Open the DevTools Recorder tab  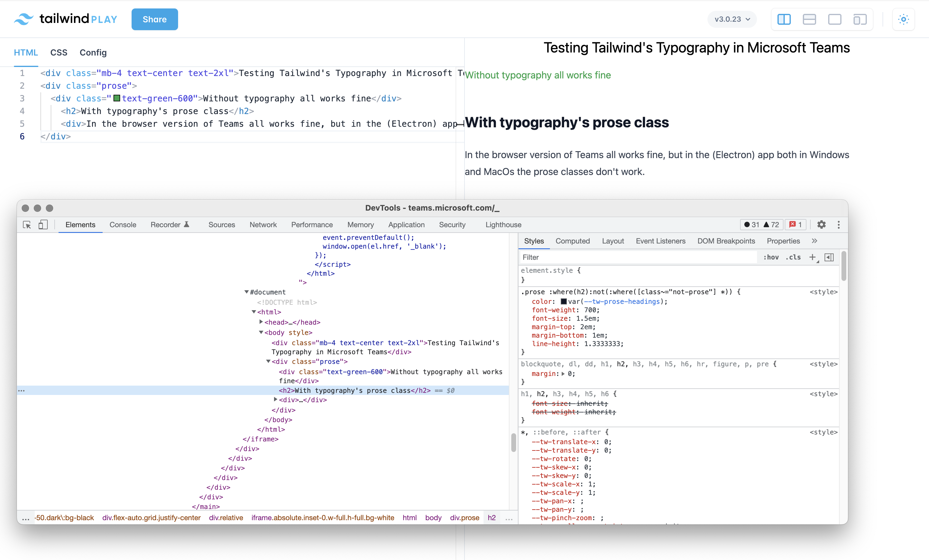(170, 224)
